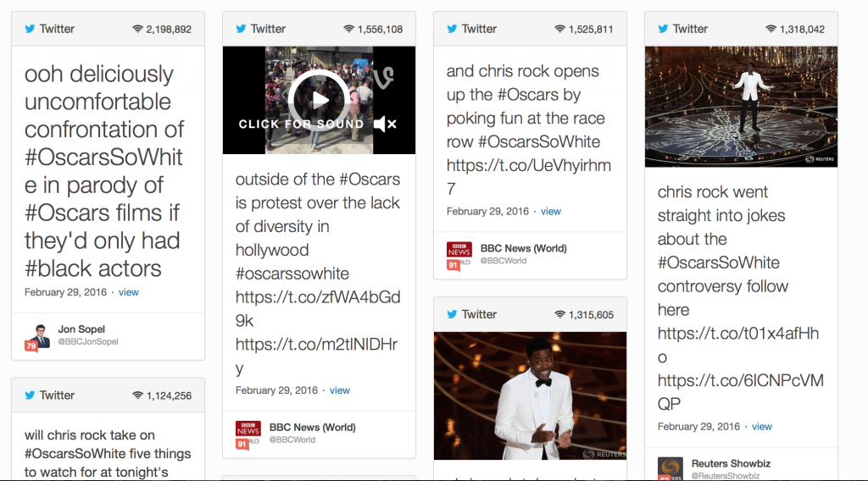The image size is (868, 481).
Task: Click Twitter bird icon on 1,556,108 card
Action: 241,29
